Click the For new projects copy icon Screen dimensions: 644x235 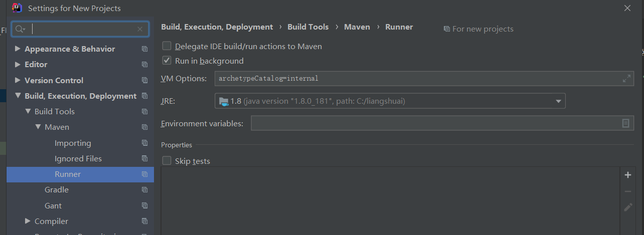tap(446, 29)
